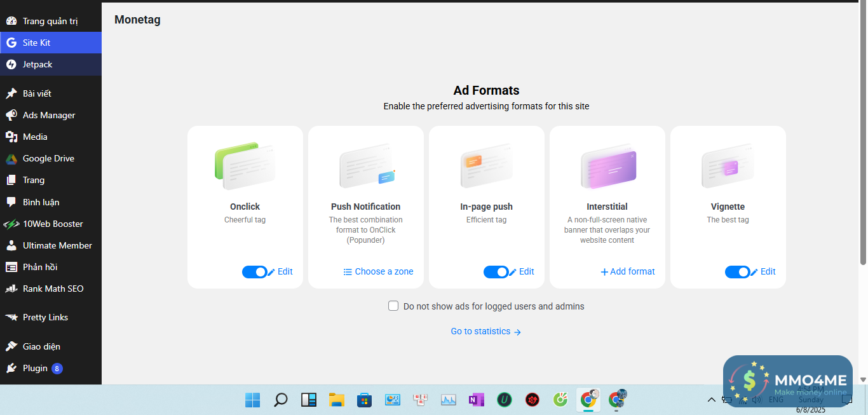
Task: Open OneNote from taskbar
Action: (x=476, y=400)
